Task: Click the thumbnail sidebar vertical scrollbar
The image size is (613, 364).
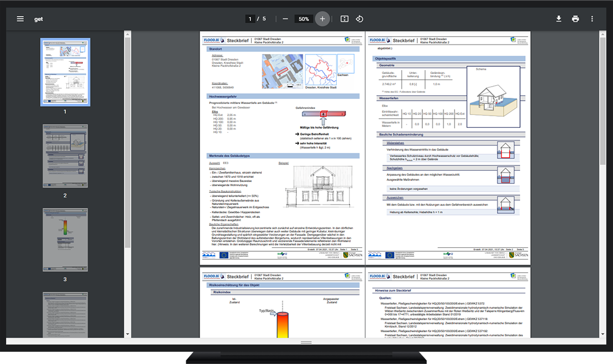Action: coord(127,167)
